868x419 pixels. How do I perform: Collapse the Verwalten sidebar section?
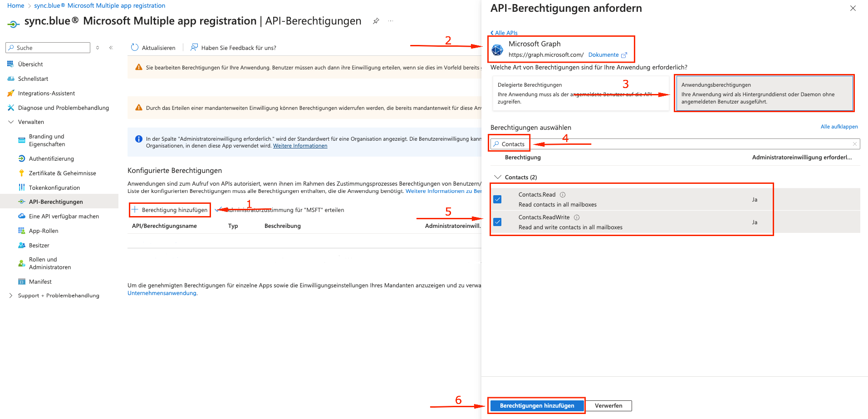[11, 122]
